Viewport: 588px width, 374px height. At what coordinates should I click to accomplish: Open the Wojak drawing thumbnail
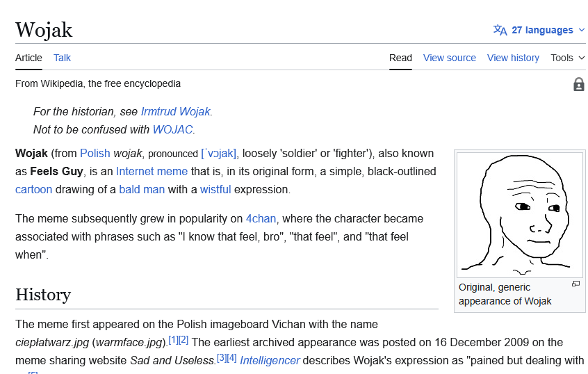(x=520, y=215)
